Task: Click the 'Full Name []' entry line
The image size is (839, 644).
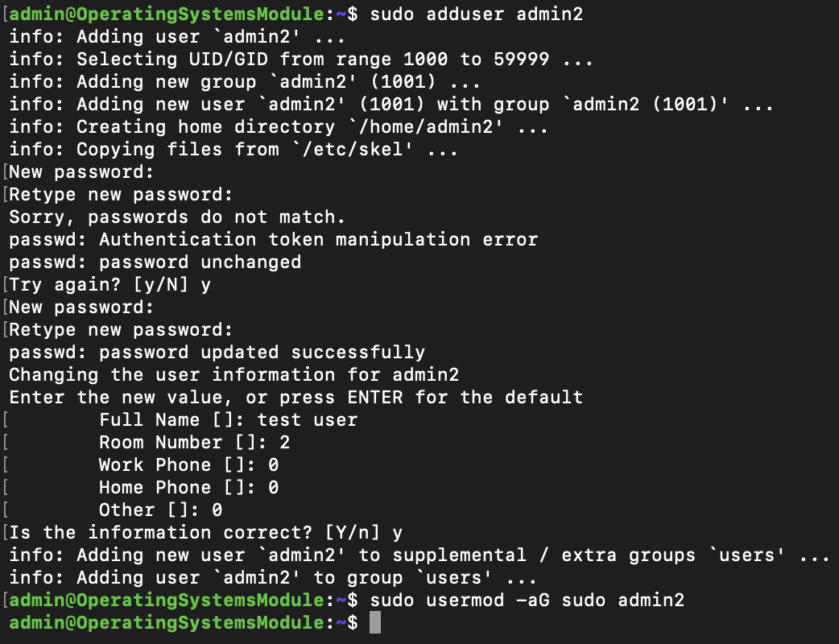Action: click(x=228, y=419)
